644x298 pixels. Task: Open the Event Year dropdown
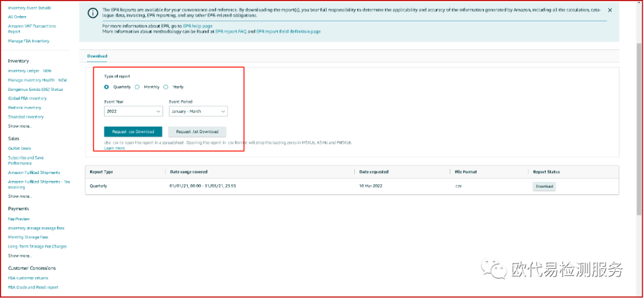click(134, 111)
